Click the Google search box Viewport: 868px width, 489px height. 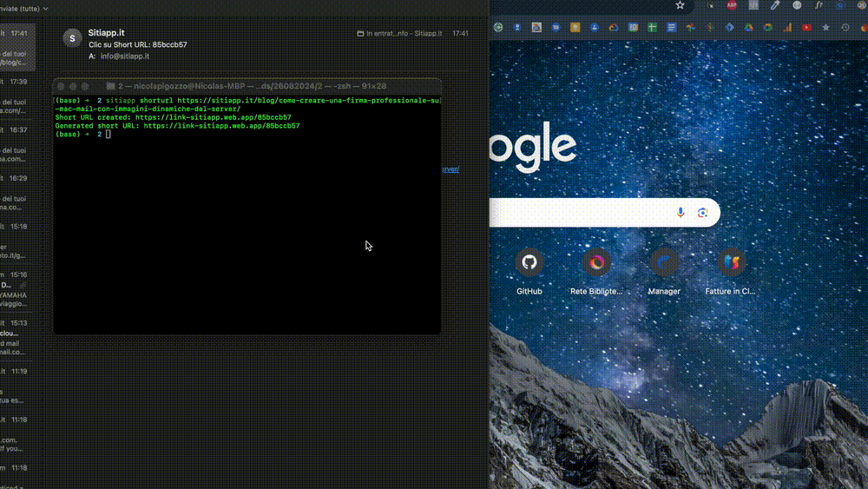click(x=604, y=213)
